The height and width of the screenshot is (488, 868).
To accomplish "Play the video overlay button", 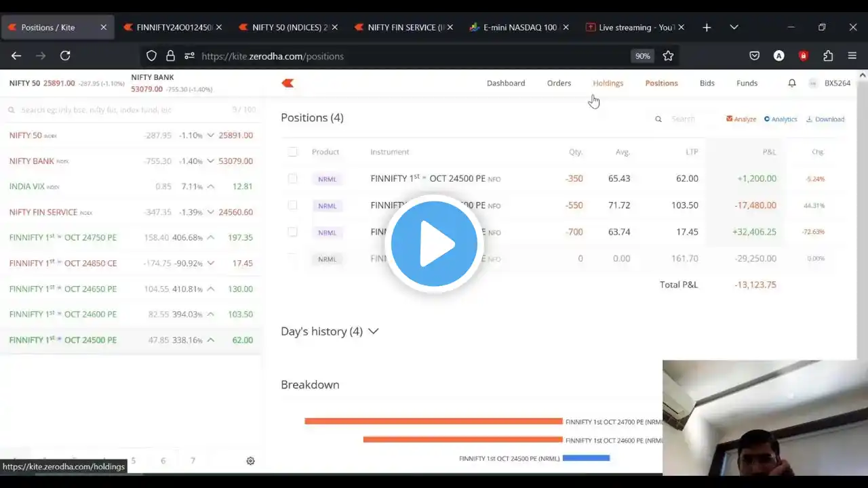I will click(x=434, y=243).
